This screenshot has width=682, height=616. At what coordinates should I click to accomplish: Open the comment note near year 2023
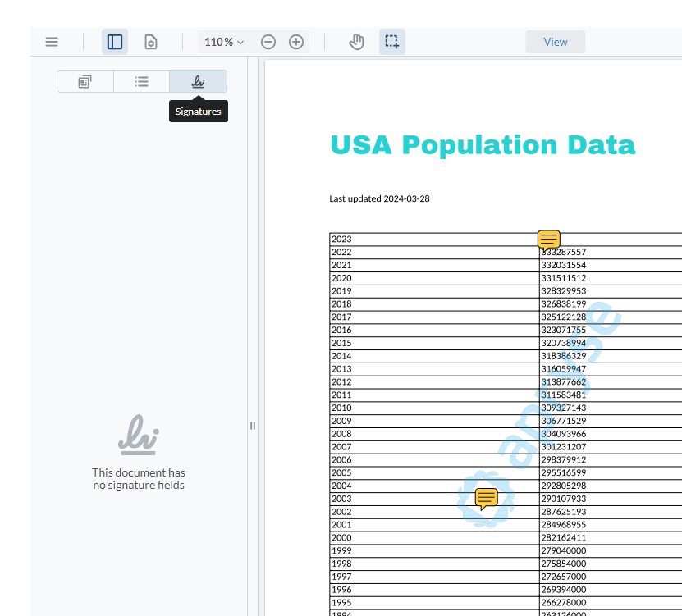coord(548,240)
